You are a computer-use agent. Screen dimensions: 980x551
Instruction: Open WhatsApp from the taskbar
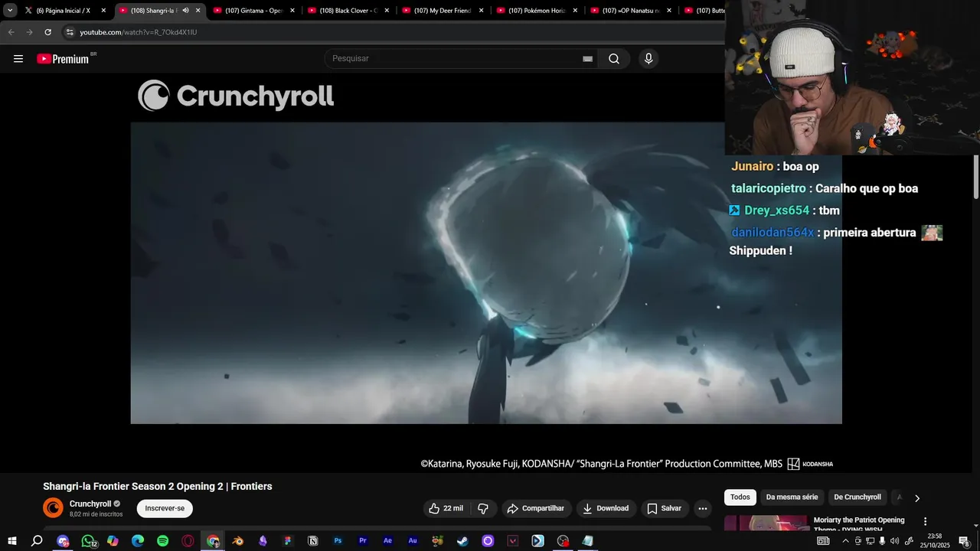coord(88,541)
